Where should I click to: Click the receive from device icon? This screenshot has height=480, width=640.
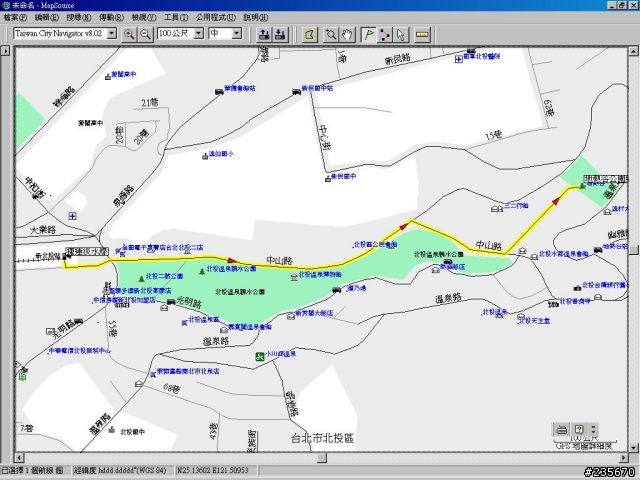280,34
